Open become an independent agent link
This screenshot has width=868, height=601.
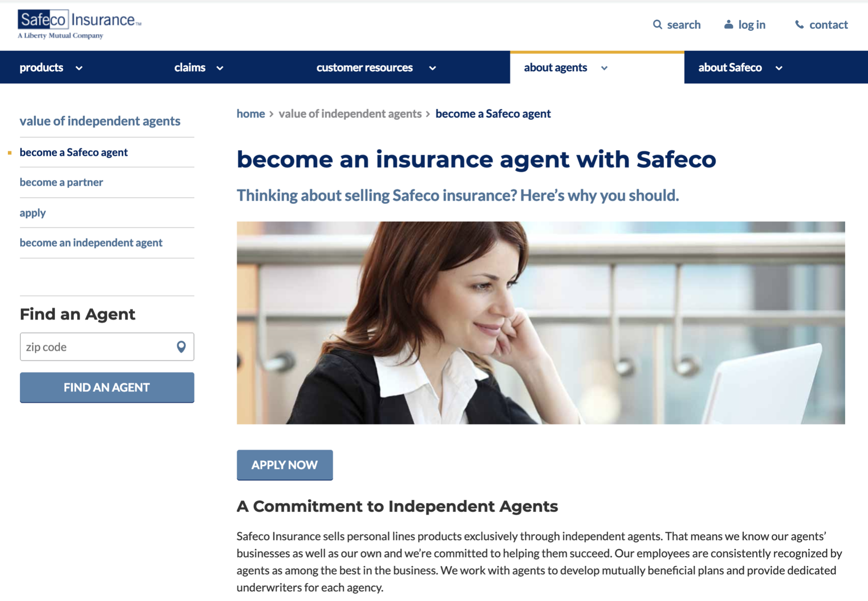(x=91, y=243)
